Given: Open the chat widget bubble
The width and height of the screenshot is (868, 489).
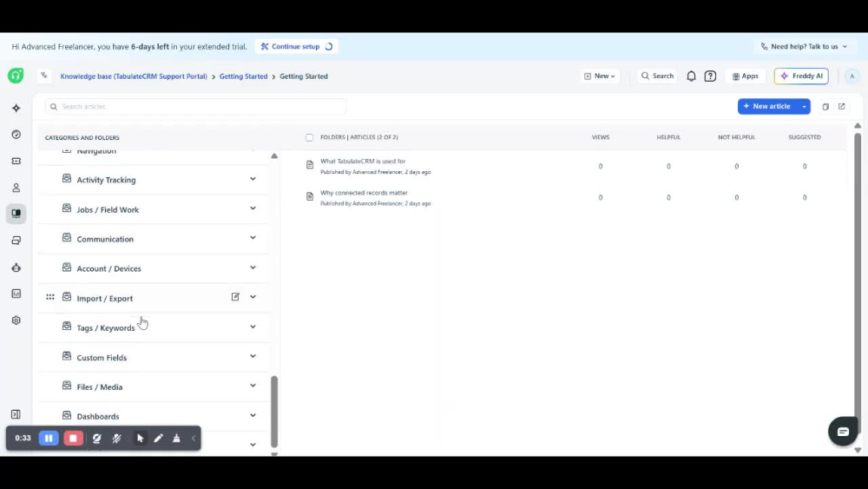Looking at the screenshot, I should (843, 432).
